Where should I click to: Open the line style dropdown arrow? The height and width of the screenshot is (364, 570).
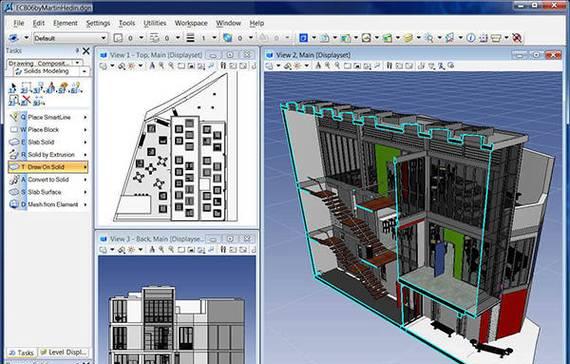[x=178, y=38]
